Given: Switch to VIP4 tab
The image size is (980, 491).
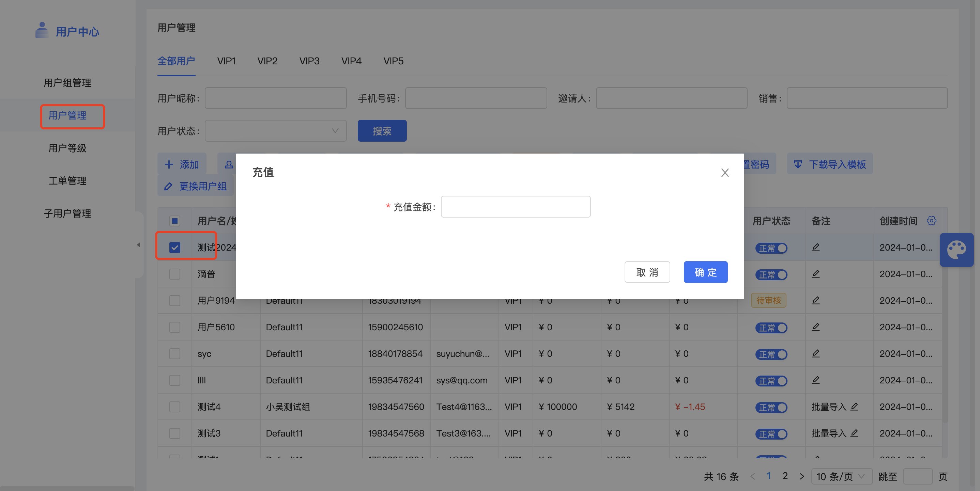Looking at the screenshot, I should click(352, 61).
